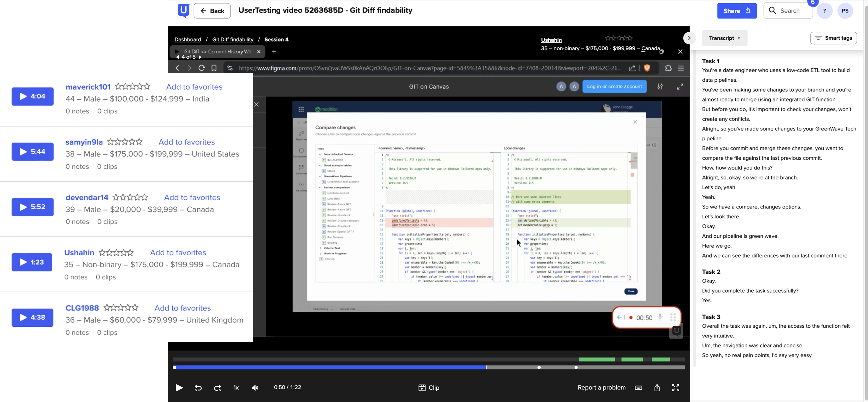Seek on the blue video progress bar
868x402 pixels.
point(330,367)
